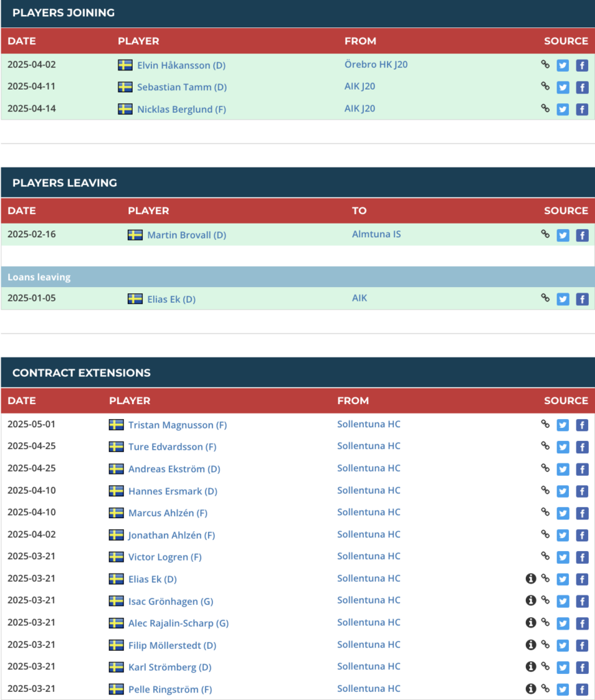The height and width of the screenshot is (700, 595).
Task: Share Marcus Ahlzén extension on Facebook
Action: pyautogui.click(x=582, y=513)
